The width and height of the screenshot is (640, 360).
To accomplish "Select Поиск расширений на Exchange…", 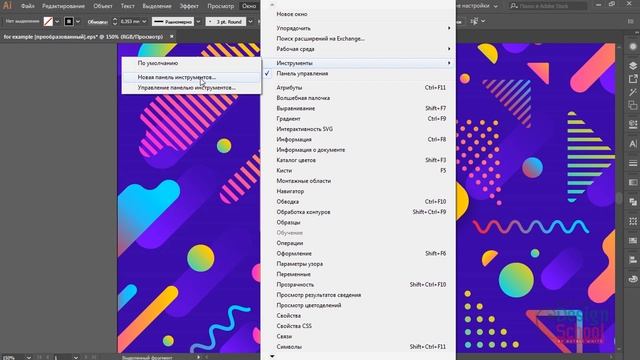I will tap(358, 39).
